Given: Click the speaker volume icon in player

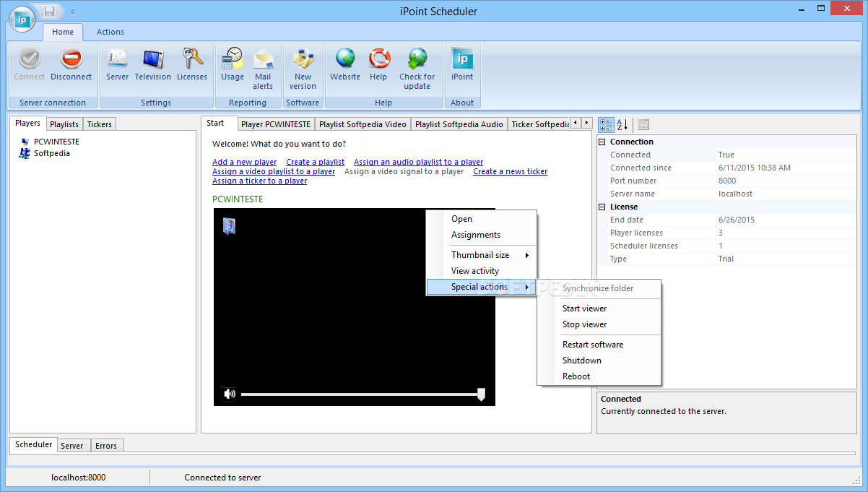Looking at the screenshot, I should (x=230, y=394).
